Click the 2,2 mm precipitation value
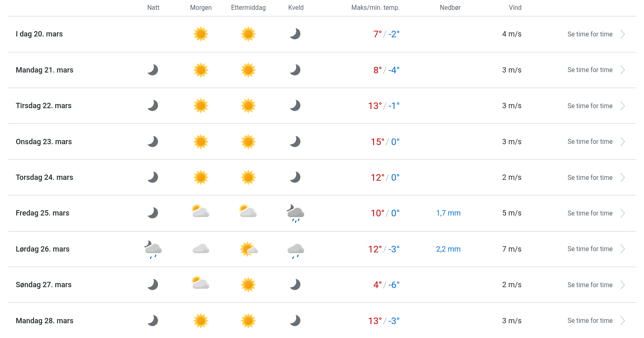 (448, 249)
